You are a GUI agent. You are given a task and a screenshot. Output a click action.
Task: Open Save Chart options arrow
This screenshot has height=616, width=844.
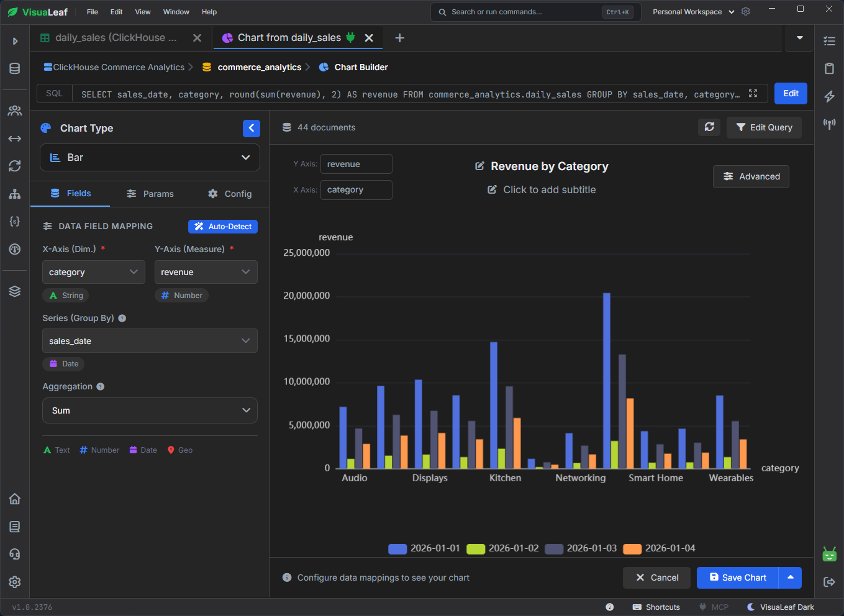tap(790, 577)
